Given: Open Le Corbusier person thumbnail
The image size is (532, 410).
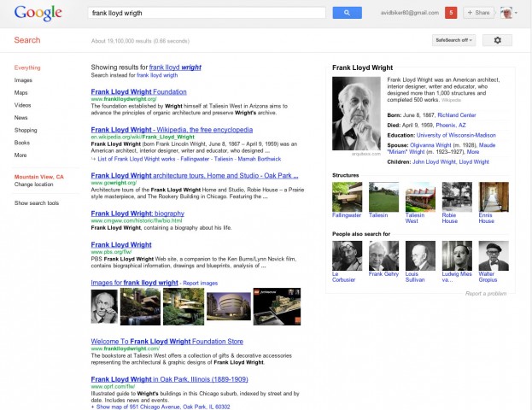Looking at the screenshot, I should click(347, 255).
